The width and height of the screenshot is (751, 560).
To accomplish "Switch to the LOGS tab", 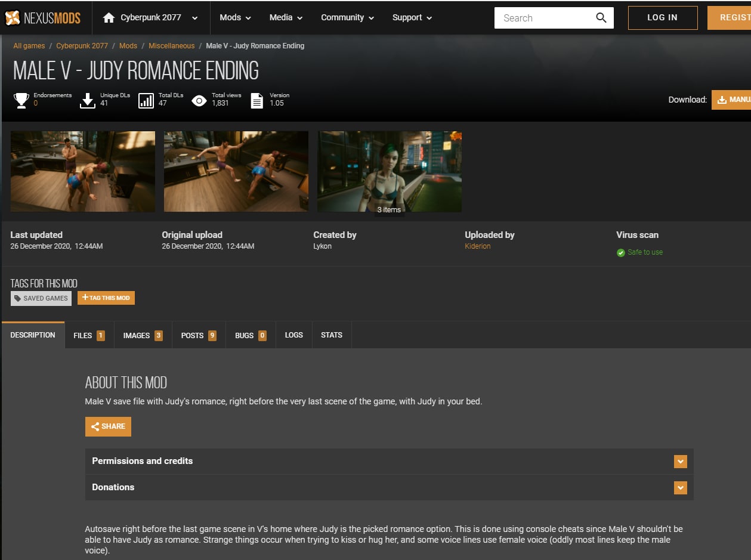I will tap(294, 335).
